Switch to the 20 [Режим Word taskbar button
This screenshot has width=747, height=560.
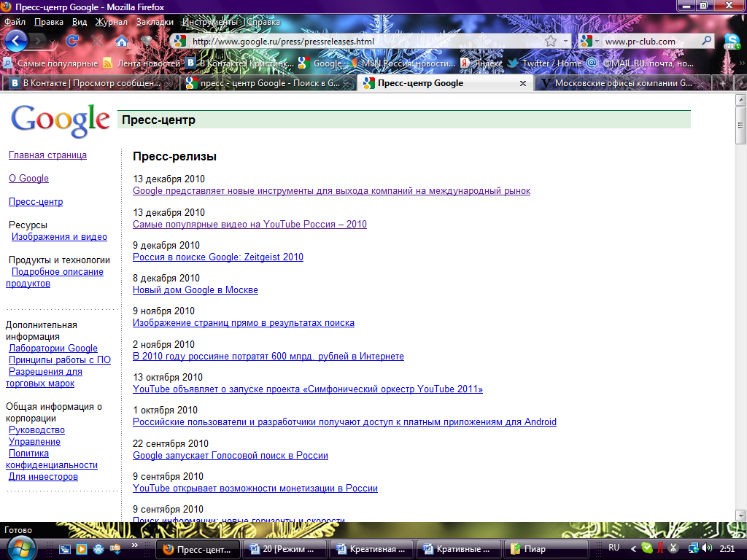click(x=284, y=549)
